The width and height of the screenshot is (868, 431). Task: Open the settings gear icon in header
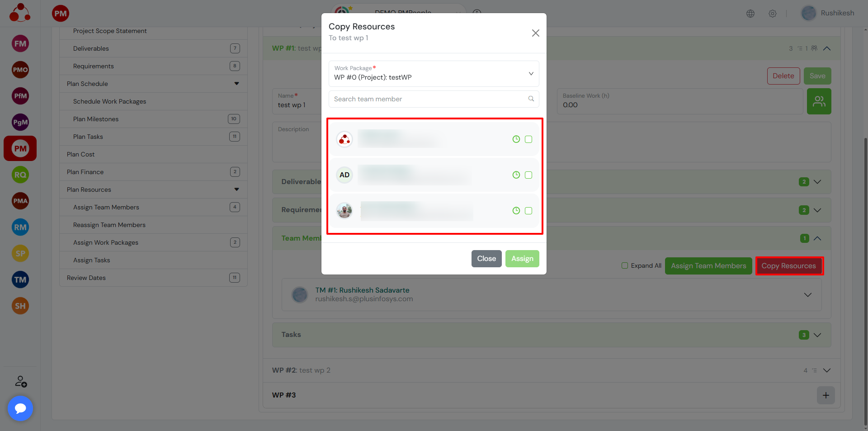pos(773,14)
